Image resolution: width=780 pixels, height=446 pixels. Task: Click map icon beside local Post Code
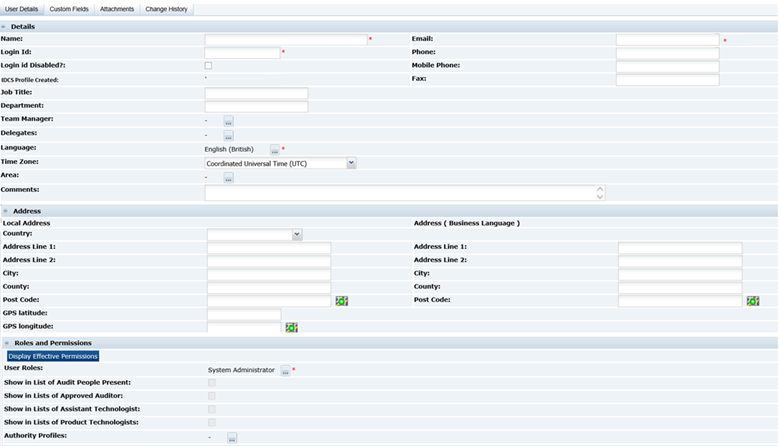point(342,301)
